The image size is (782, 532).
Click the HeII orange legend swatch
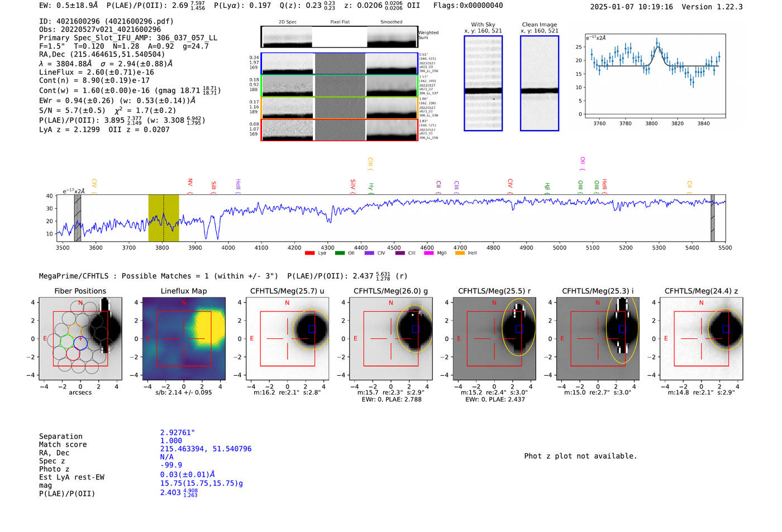click(460, 253)
